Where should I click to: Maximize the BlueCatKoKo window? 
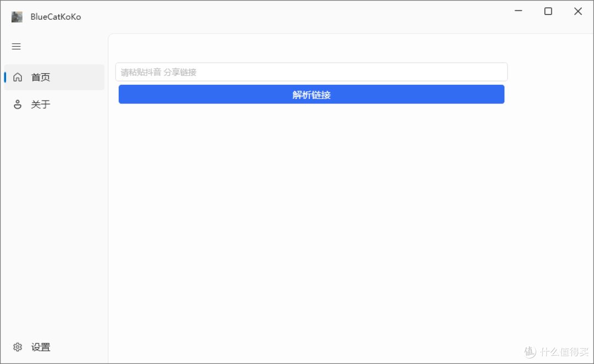click(548, 11)
